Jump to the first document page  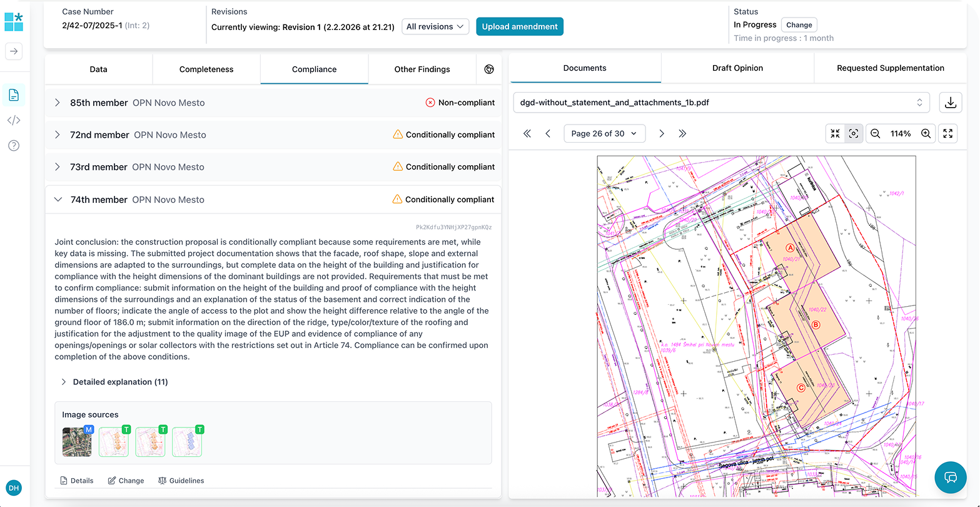[x=527, y=133]
